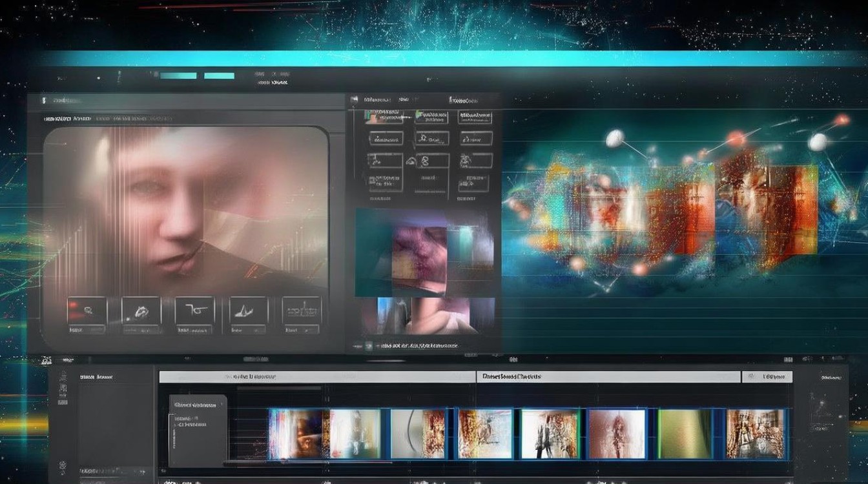Click the small icon heading the effects panel

[x=354, y=100]
